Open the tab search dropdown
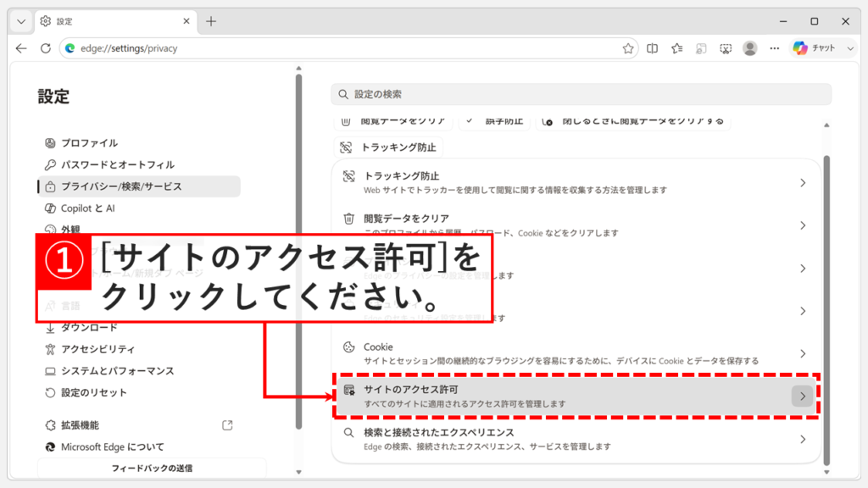The height and width of the screenshot is (488, 868). [21, 21]
